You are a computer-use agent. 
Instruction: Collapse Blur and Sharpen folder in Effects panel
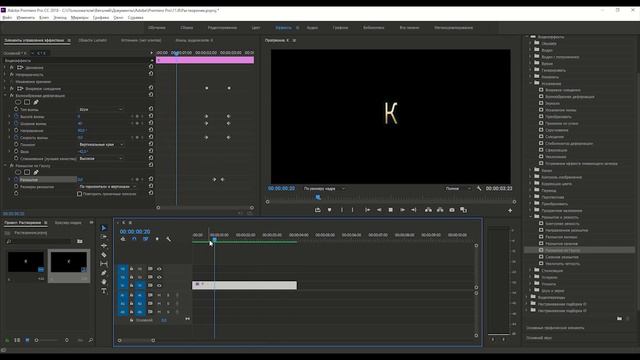tap(531, 217)
